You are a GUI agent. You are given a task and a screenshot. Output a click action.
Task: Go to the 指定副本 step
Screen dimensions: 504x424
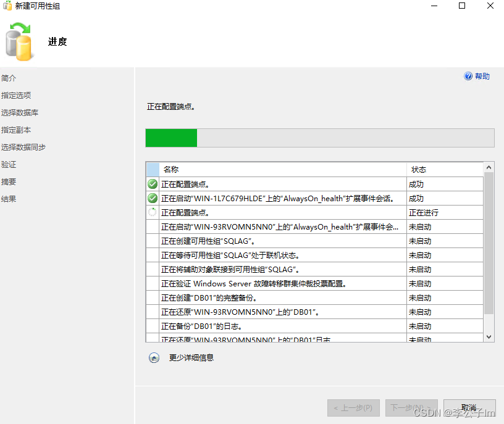[16, 130]
